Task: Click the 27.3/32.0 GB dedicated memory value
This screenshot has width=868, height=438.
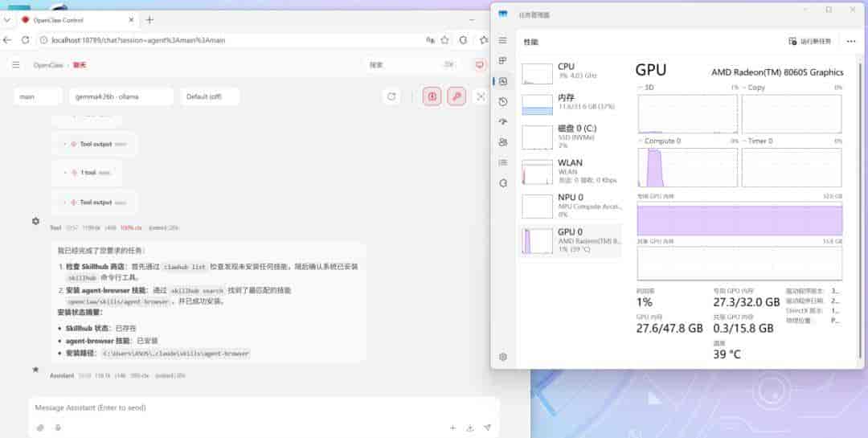Action: 746,302
